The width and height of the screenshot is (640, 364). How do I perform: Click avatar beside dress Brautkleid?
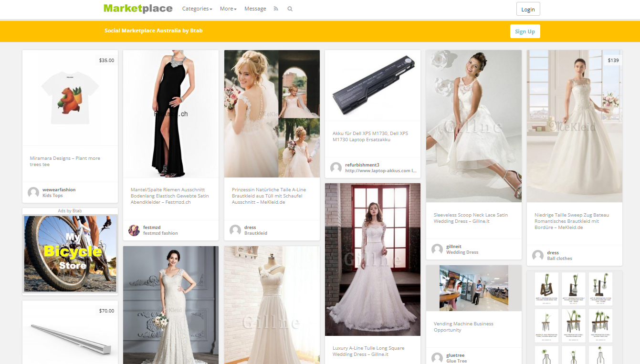pos(235,230)
